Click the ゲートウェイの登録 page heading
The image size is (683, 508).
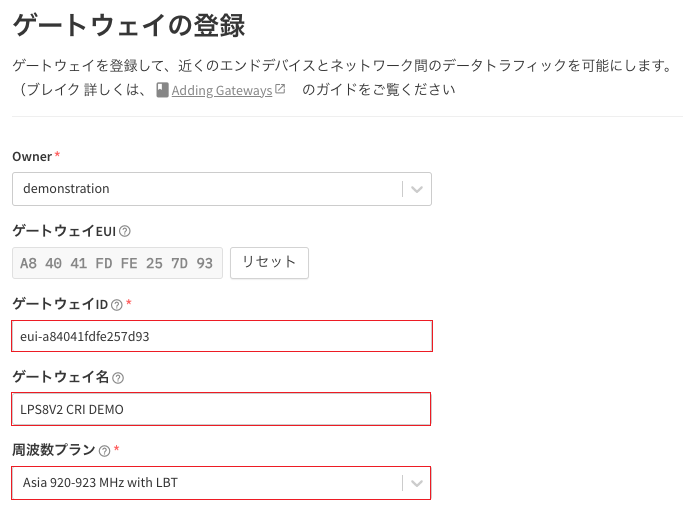coord(129,25)
